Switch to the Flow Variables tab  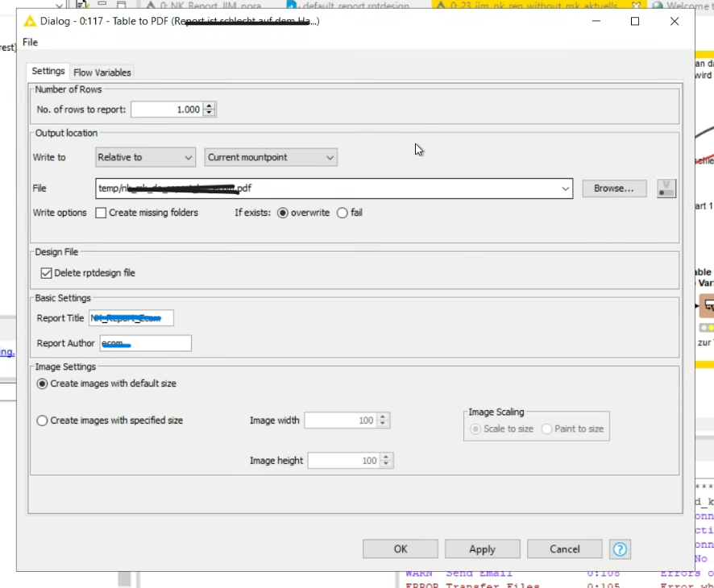click(102, 72)
